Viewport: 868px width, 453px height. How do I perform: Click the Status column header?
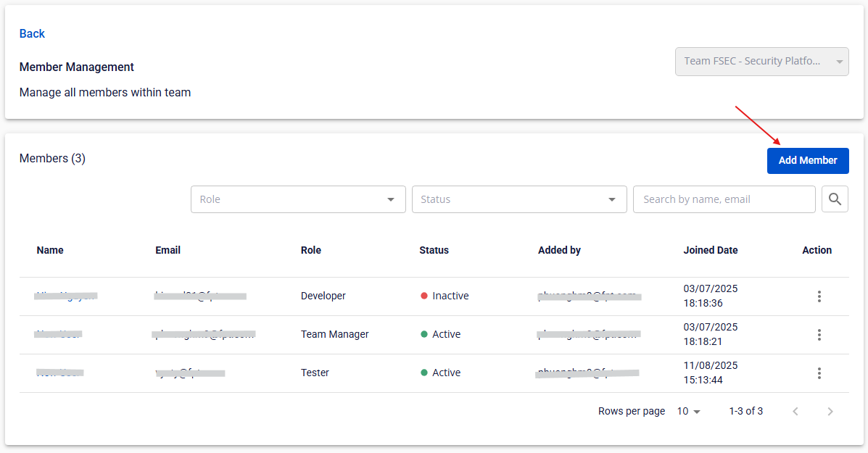[x=434, y=250]
